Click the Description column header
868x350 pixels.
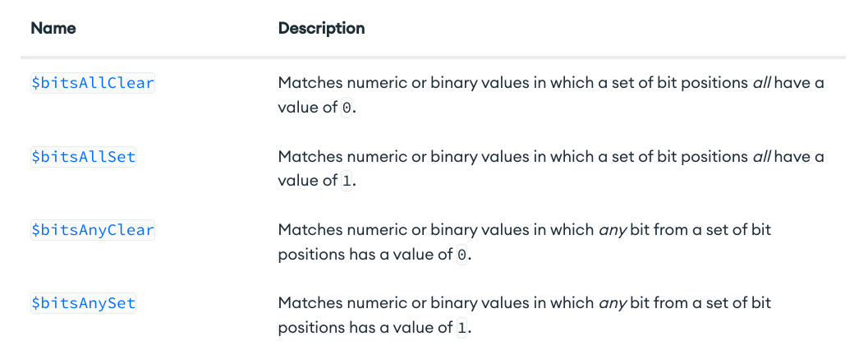321,28
